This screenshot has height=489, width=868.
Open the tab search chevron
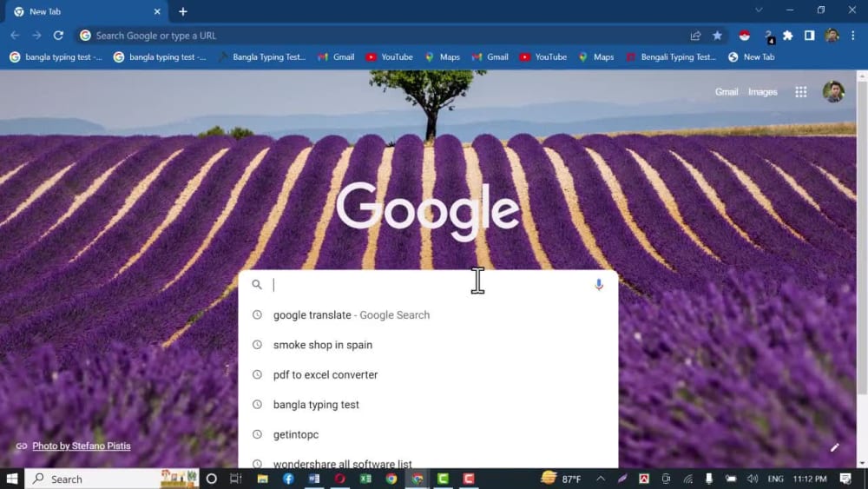[759, 10]
